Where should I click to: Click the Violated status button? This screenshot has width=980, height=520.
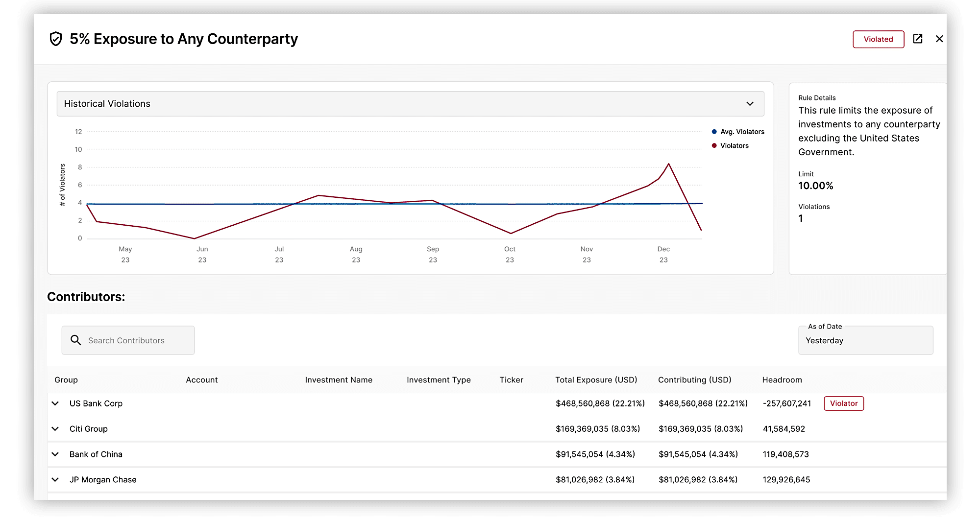878,39
